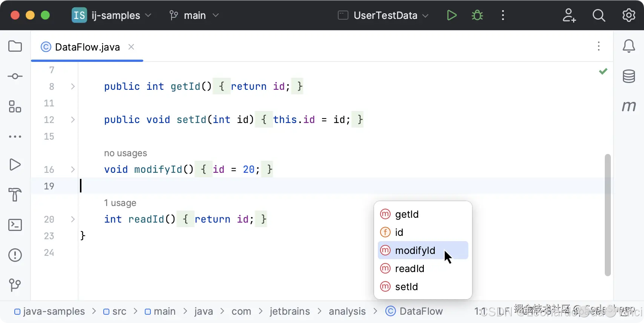This screenshot has width=644, height=323.
Task: Click the closing brace on line 23
Action: click(83, 236)
